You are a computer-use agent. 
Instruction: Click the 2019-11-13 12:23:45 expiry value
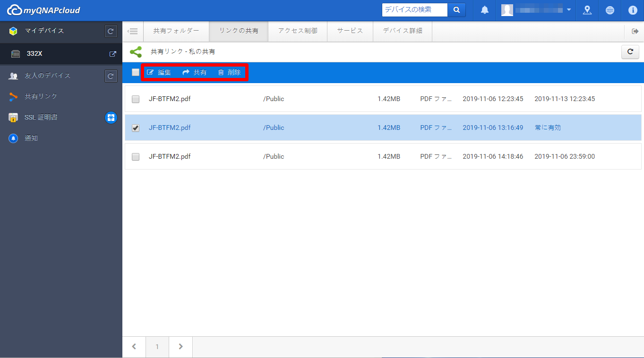(565, 99)
